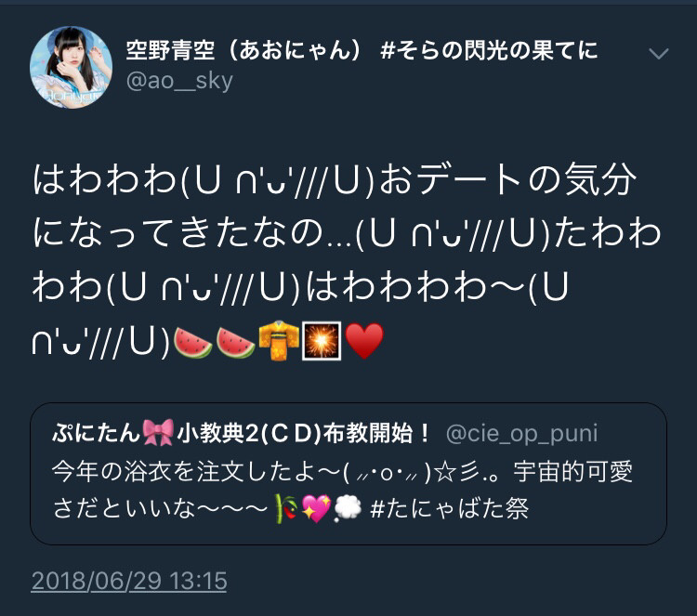Click the sparkling pink heart emoji
The image size is (697, 616).
[316, 508]
